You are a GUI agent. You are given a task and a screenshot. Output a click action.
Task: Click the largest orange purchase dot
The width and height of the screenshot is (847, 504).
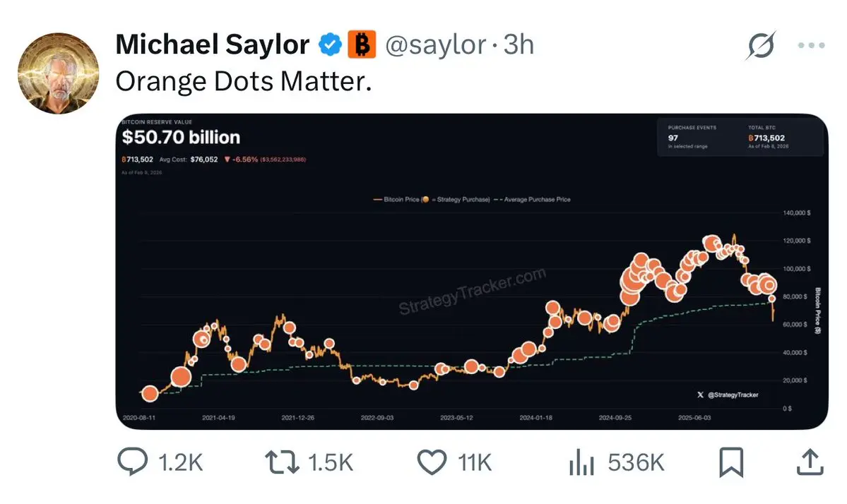[x=632, y=279]
